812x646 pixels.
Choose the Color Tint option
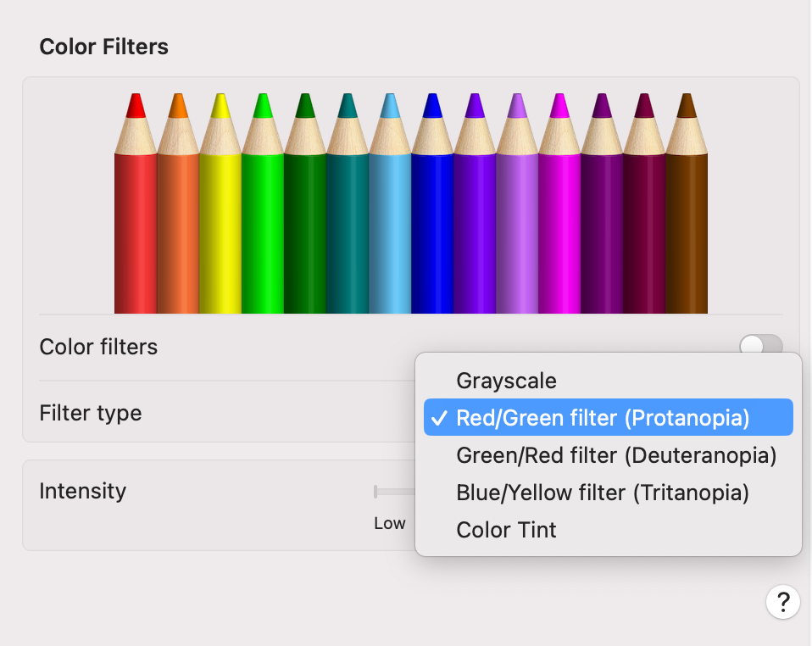pyautogui.click(x=506, y=530)
